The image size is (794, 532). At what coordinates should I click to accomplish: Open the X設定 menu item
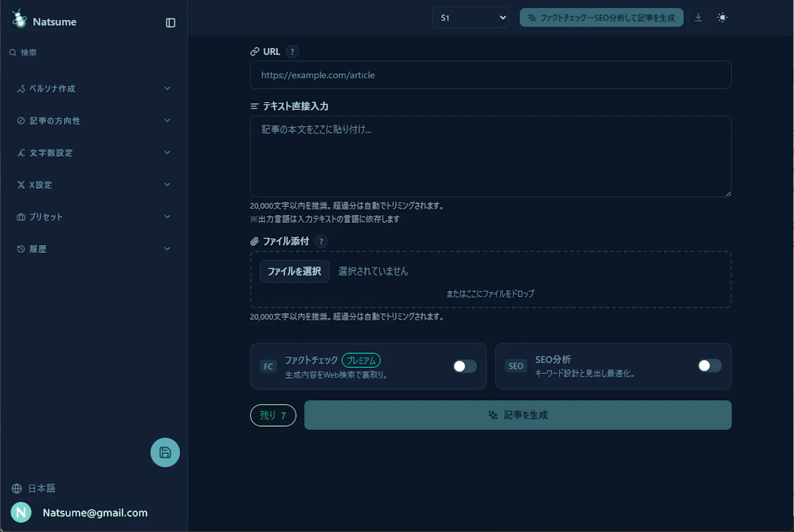coord(94,185)
